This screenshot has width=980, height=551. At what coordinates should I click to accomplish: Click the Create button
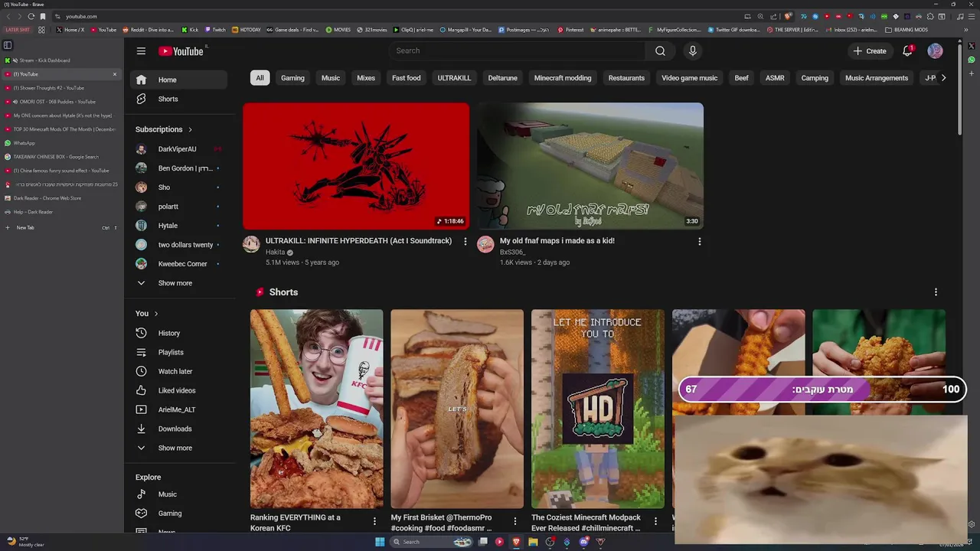[x=870, y=51]
